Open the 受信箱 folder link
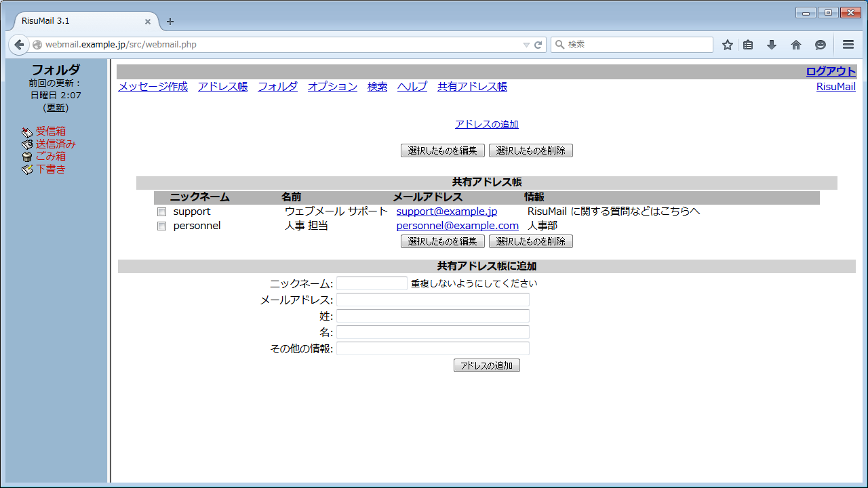Viewport: 868px width, 488px height. click(51, 131)
